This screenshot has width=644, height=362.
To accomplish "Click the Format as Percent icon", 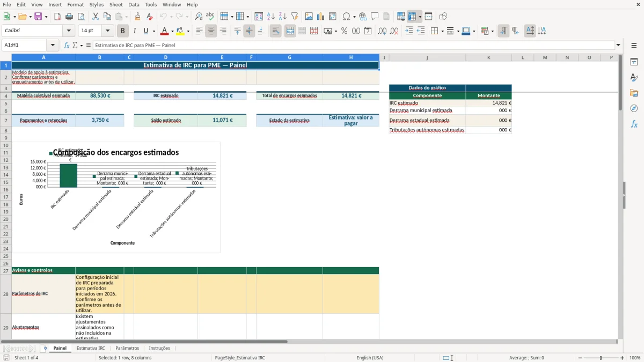I will (x=344, y=31).
